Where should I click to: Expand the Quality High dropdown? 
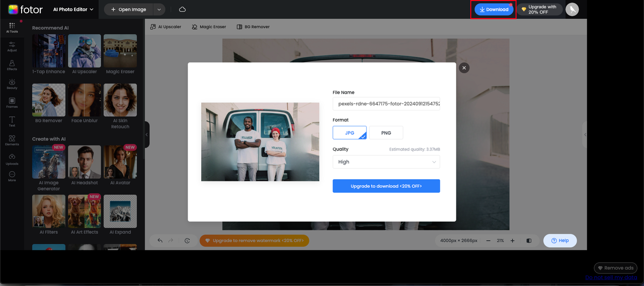point(386,162)
